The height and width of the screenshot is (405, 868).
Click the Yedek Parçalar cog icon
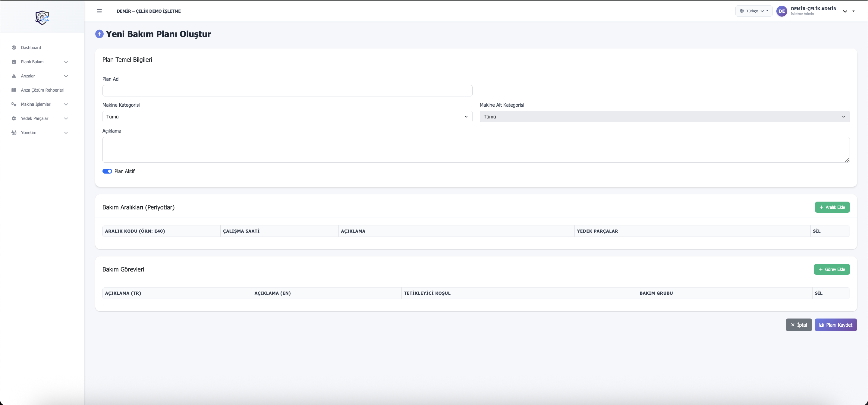[x=14, y=118]
